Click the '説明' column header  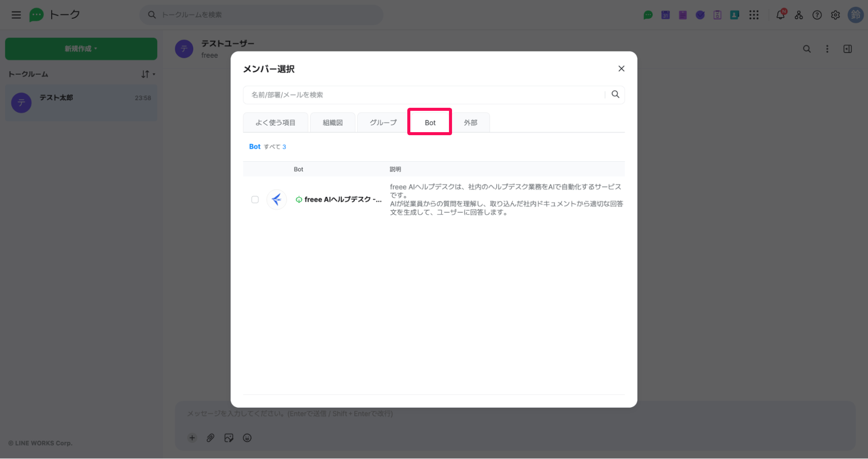coord(395,169)
